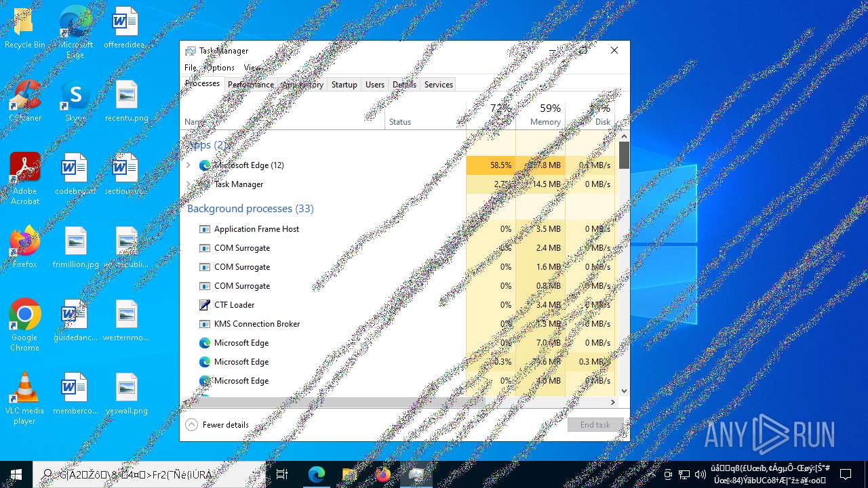Click the horizontal scrollbar thumb

pyautogui.click(x=338, y=402)
